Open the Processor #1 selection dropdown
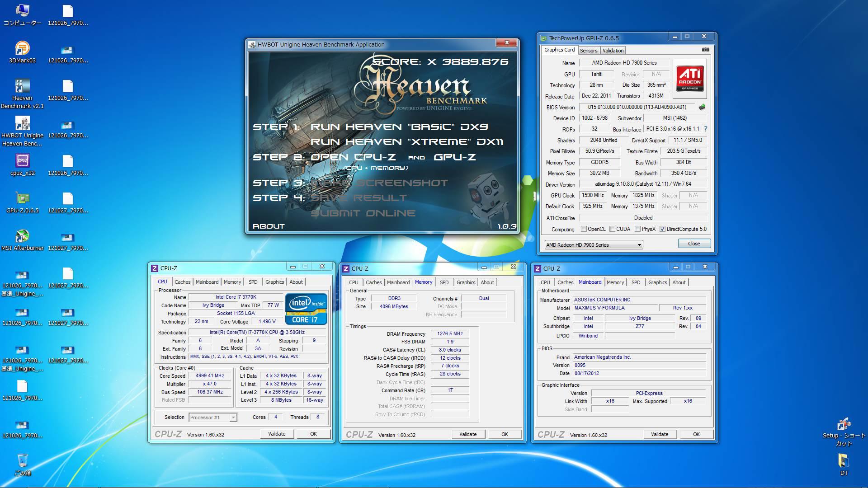The width and height of the screenshot is (868, 488). coord(213,417)
